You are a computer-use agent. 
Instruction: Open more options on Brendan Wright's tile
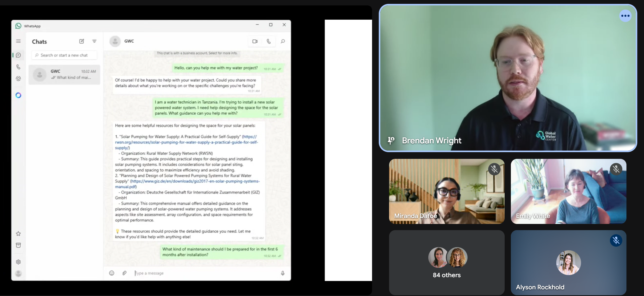click(x=625, y=16)
